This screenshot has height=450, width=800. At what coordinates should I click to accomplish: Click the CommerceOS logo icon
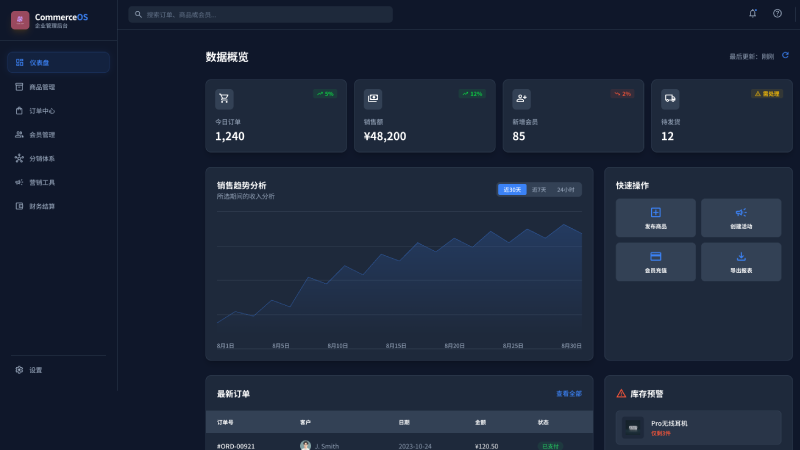click(x=20, y=20)
